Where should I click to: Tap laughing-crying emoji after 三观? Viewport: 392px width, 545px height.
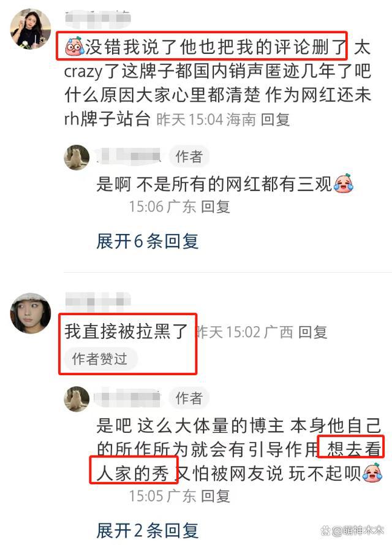(x=344, y=183)
